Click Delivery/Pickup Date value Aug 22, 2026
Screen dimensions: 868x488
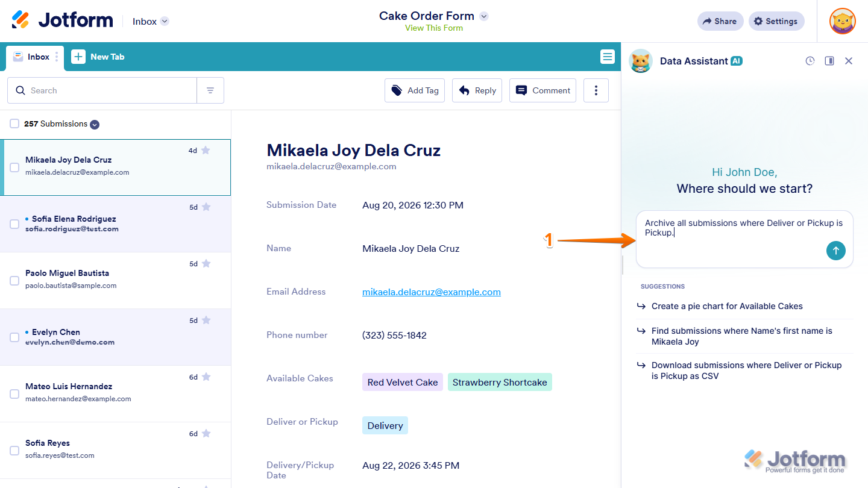coord(411,465)
